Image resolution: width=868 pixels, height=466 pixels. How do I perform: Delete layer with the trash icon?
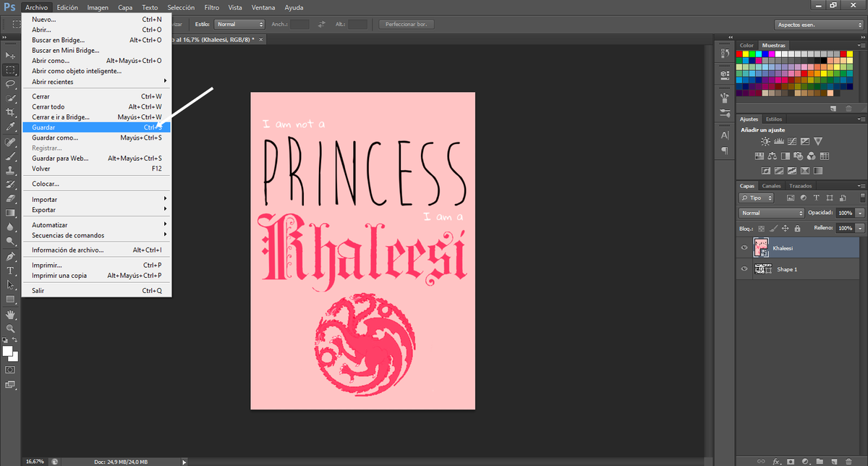pos(849,461)
